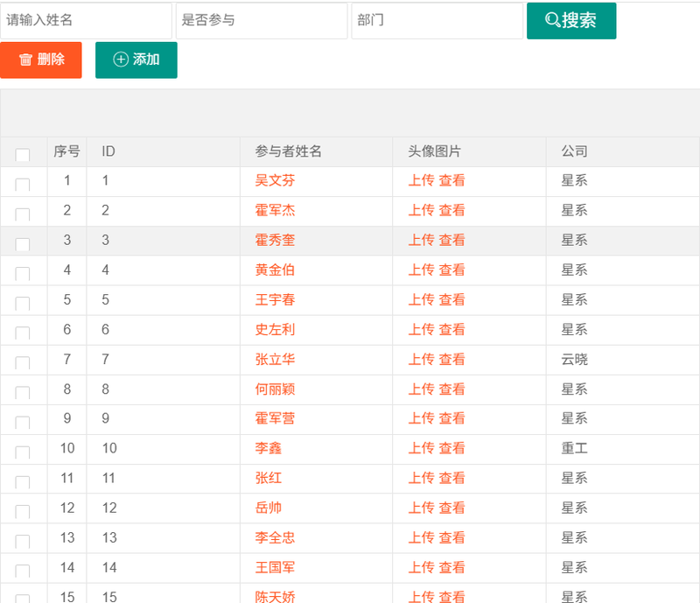Open participant name link 王宇春
Image resolution: width=700 pixels, height=603 pixels.
(275, 299)
